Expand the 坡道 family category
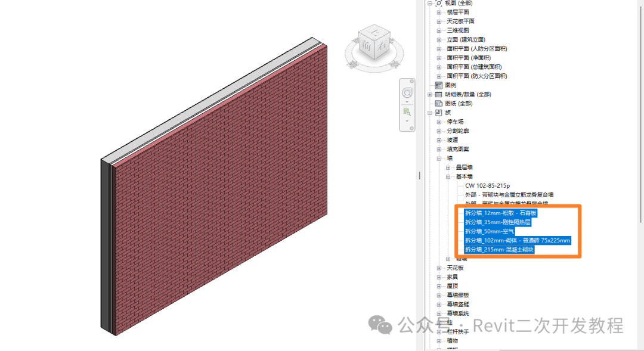The width and height of the screenshot is (644, 351). [x=439, y=140]
